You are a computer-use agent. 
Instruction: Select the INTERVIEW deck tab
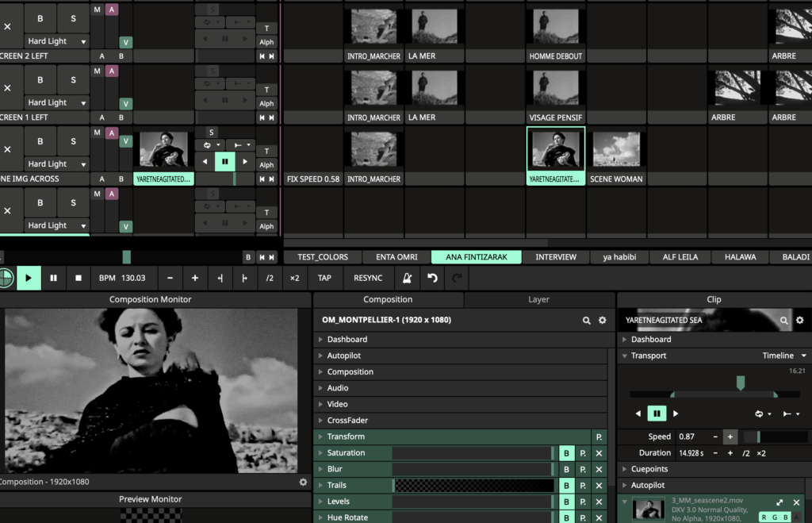[x=556, y=257]
